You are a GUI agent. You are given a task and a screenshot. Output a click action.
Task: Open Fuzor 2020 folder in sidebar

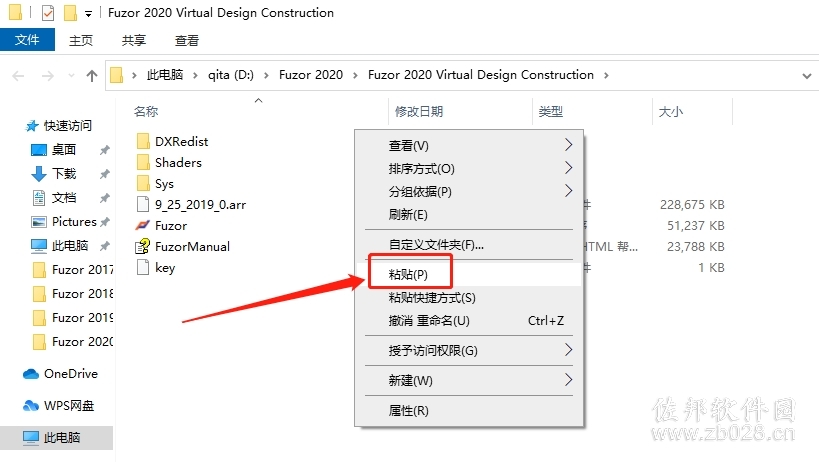73,342
